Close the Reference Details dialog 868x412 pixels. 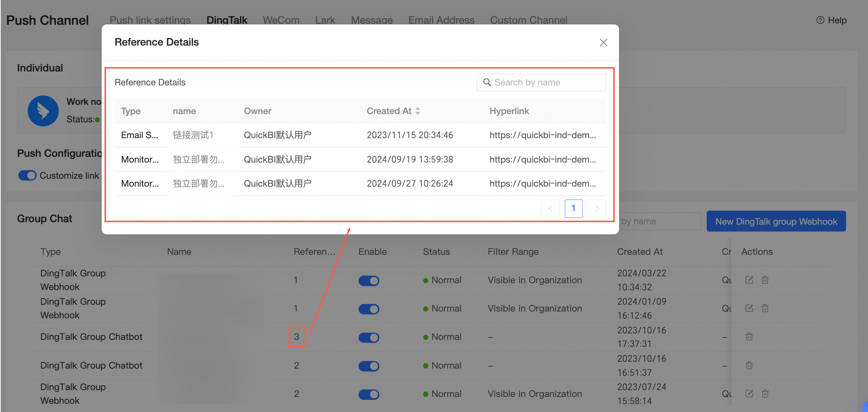[604, 42]
